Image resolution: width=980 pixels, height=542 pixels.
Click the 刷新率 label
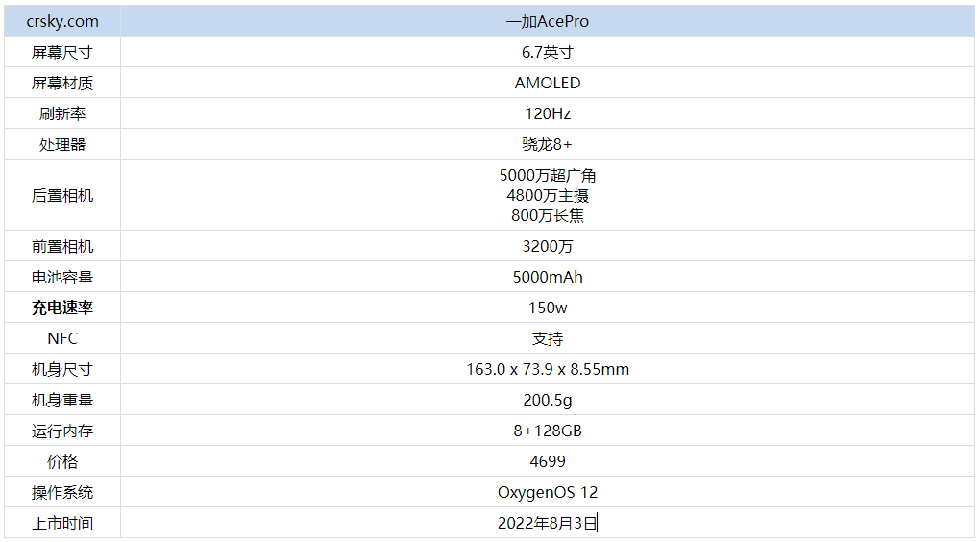click(x=62, y=113)
